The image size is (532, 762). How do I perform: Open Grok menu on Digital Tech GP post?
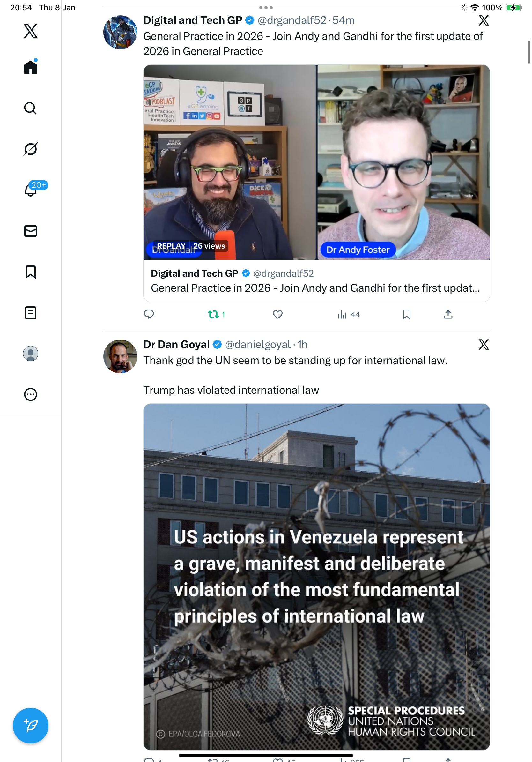pyautogui.click(x=484, y=20)
